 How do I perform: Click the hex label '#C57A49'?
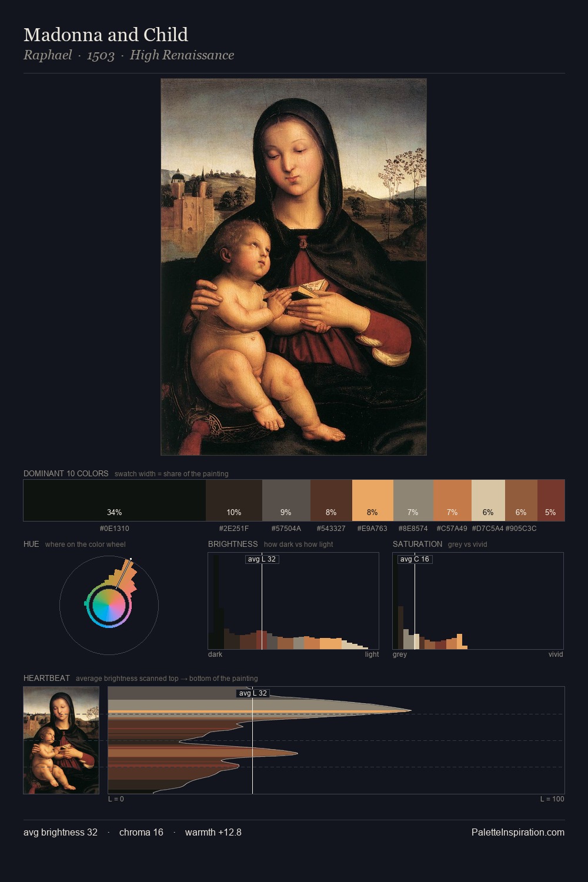tap(452, 528)
